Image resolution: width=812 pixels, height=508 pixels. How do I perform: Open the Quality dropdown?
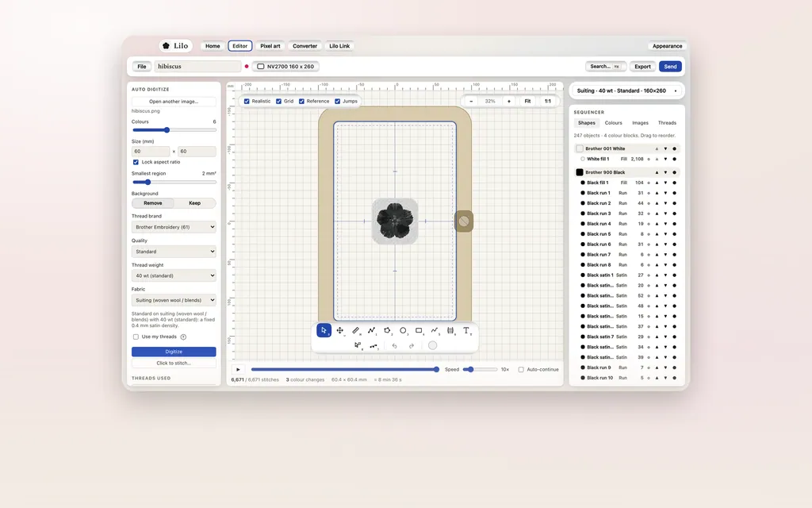[x=174, y=252]
